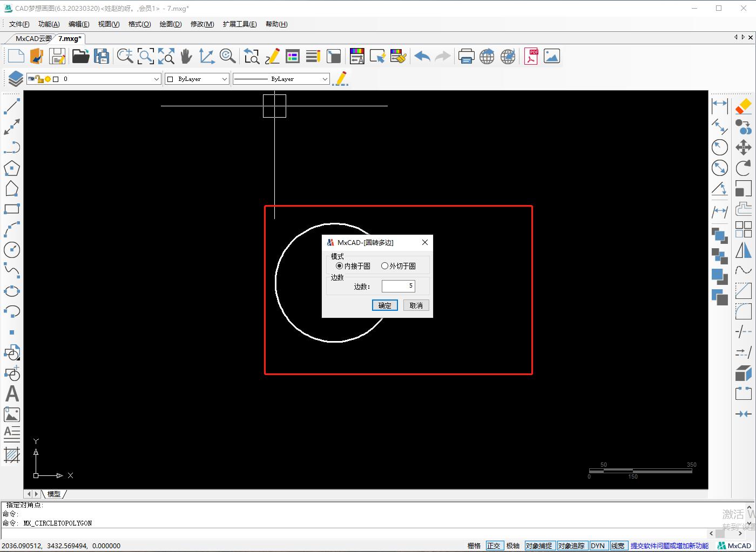This screenshot has width=756, height=552.
Task: Open the layer selection dropdown
Action: pyautogui.click(x=156, y=78)
